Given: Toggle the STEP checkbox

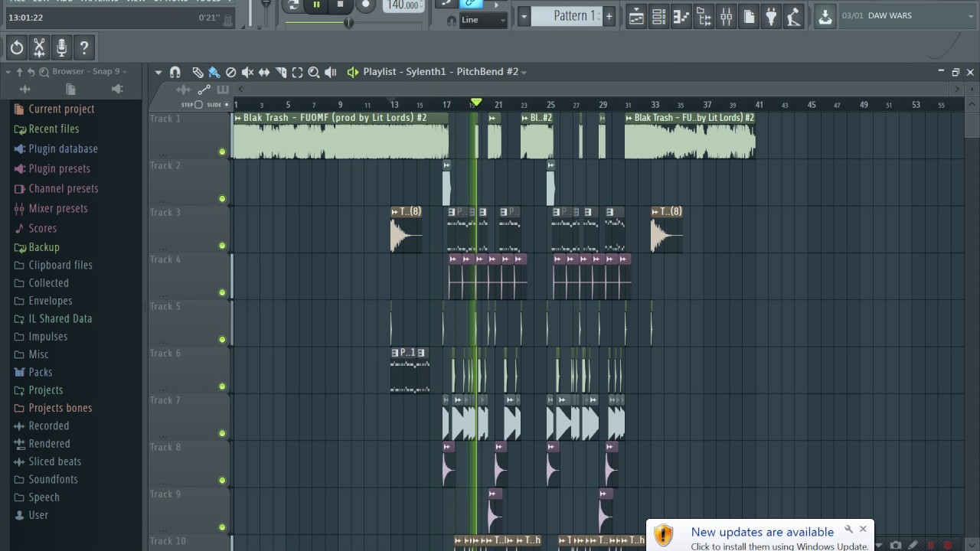Looking at the screenshot, I should pos(199,104).
